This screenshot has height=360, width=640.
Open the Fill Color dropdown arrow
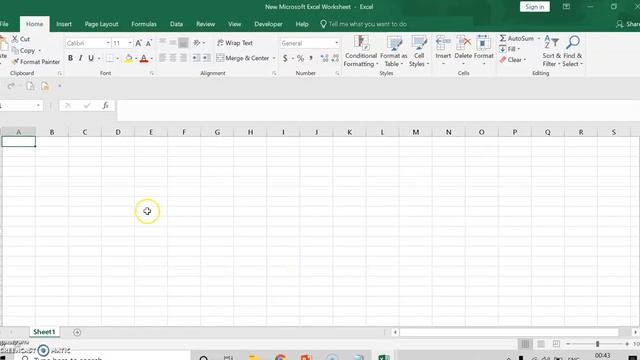click(x=136, y=58)
